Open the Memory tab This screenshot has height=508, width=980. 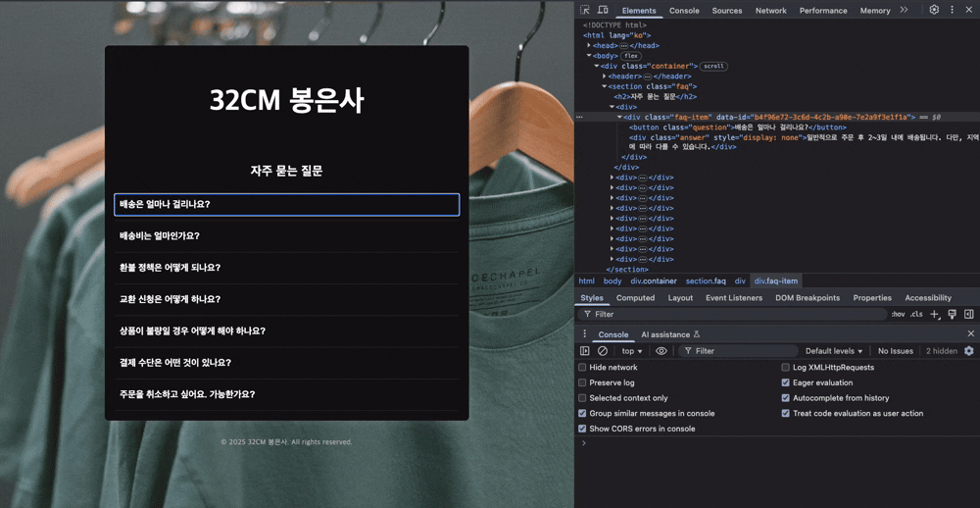click(875, 11)
